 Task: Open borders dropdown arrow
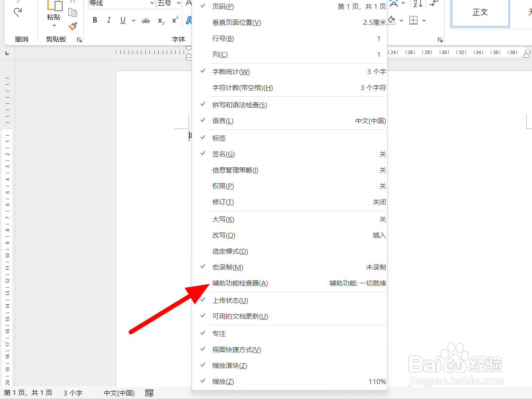[x=424, y=20]
